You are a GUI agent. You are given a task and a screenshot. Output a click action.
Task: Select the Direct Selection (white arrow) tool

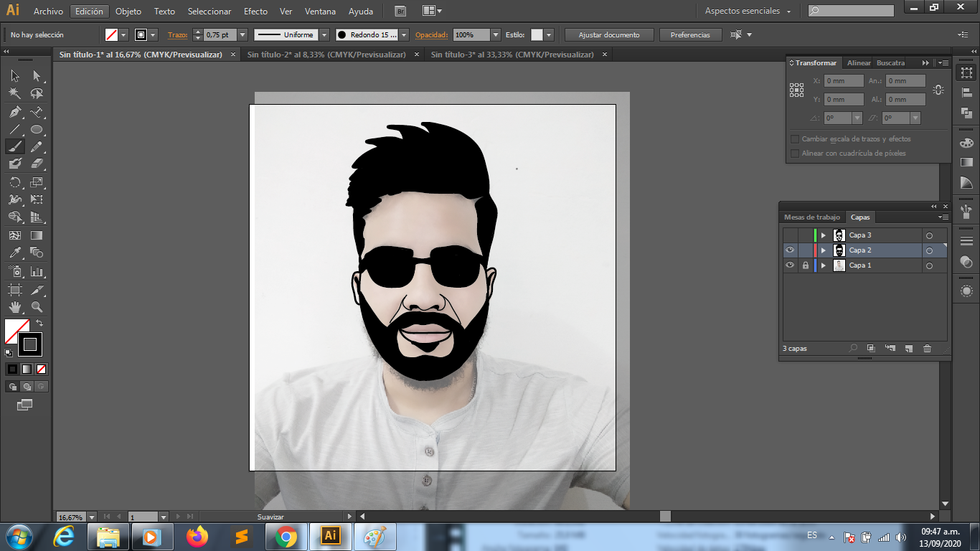point(37,76)
